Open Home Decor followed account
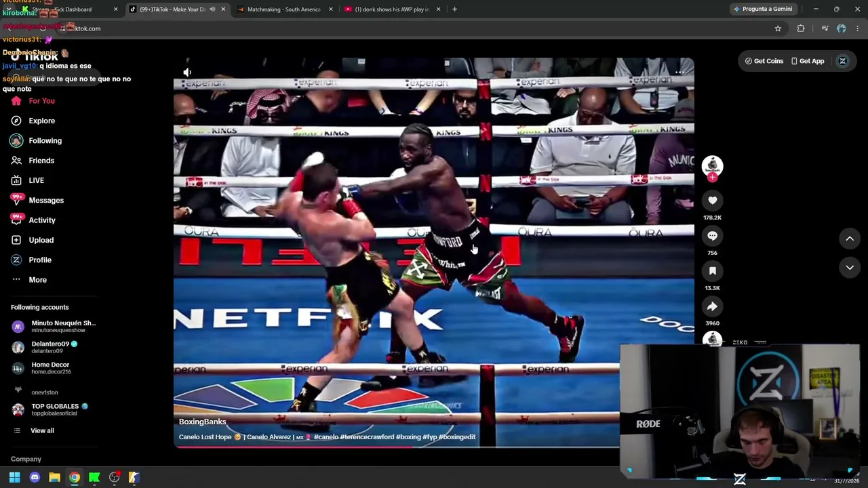 click(x=41, y=368)
